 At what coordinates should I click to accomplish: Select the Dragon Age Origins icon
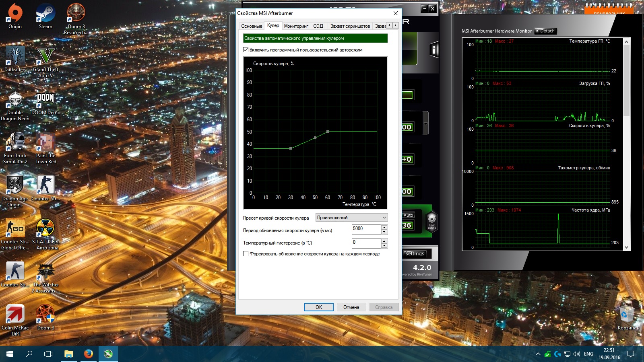point(15,191)
